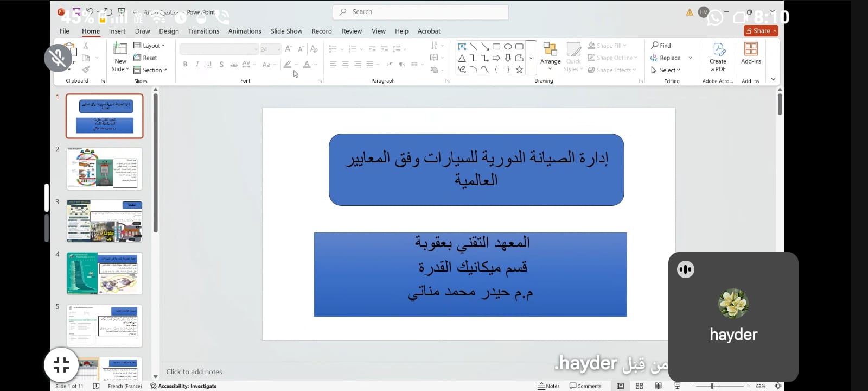Open the Layout dropdown
868x391 pixels.
149,46
